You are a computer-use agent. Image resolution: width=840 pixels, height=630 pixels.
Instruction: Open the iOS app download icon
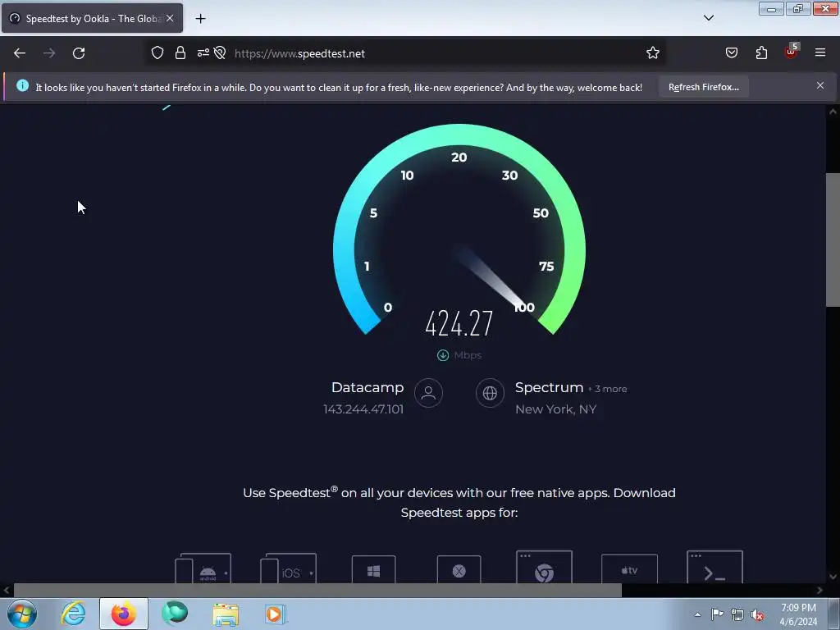click(288, 569)
